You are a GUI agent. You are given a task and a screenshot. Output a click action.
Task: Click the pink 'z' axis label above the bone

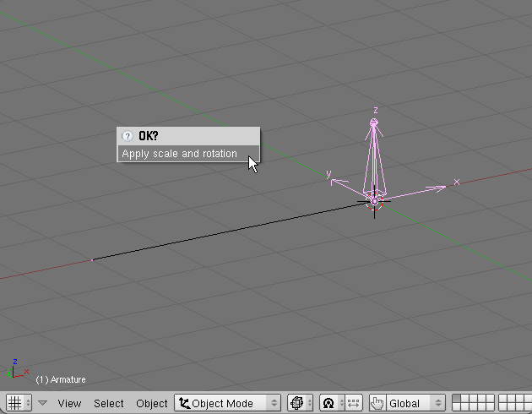coord(376,111)
